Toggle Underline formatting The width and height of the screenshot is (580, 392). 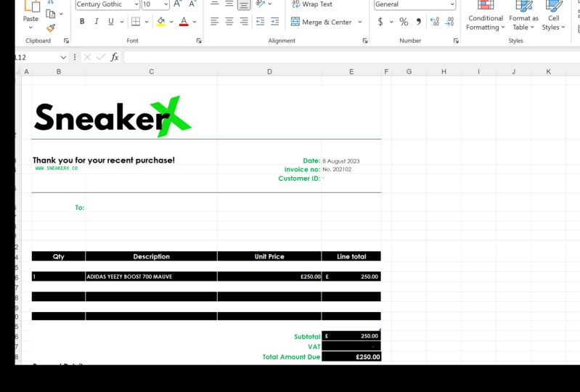(110, 22)
